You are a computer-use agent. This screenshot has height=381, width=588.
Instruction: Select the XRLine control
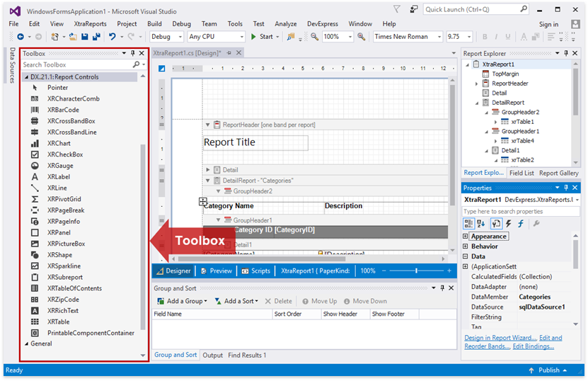(57, 188)
